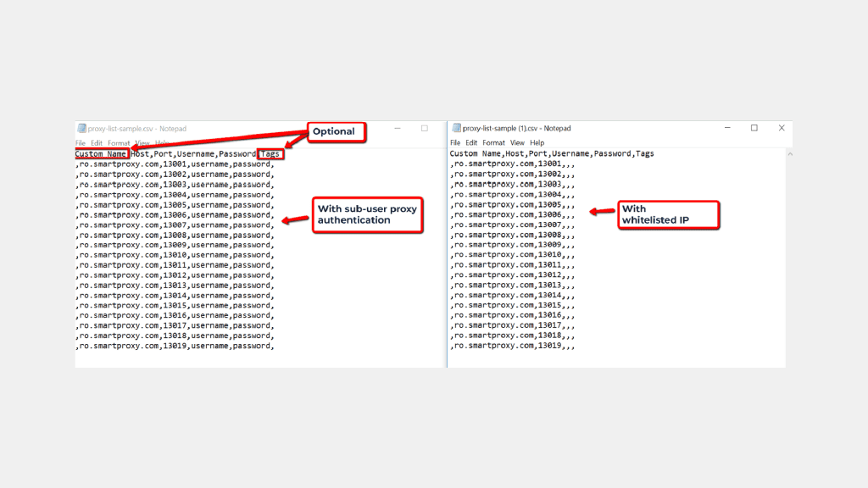Click line with port 13017 in right Notepad

point(513,325)
